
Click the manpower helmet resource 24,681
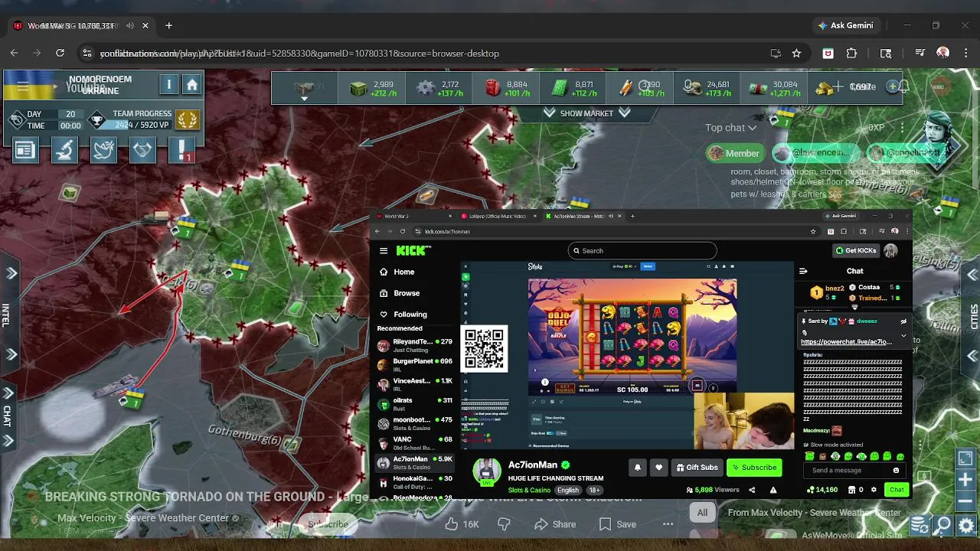coord(708,89)
